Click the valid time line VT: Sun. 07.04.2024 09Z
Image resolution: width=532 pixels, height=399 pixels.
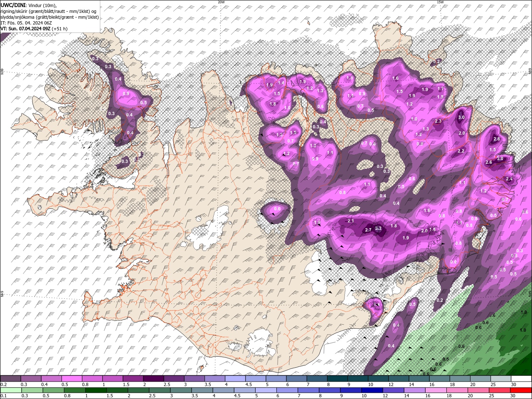click(26, 29)
